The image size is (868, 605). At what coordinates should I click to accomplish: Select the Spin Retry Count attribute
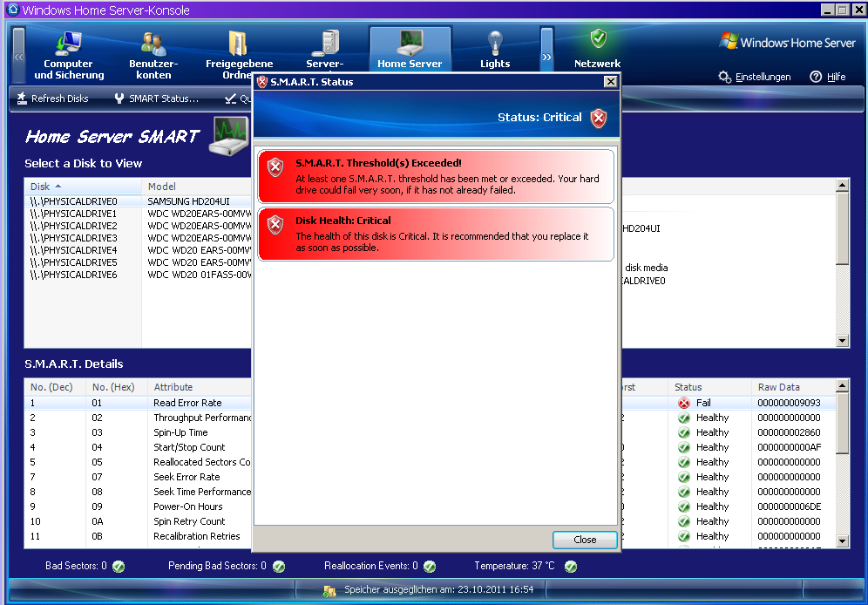[189, 521]
